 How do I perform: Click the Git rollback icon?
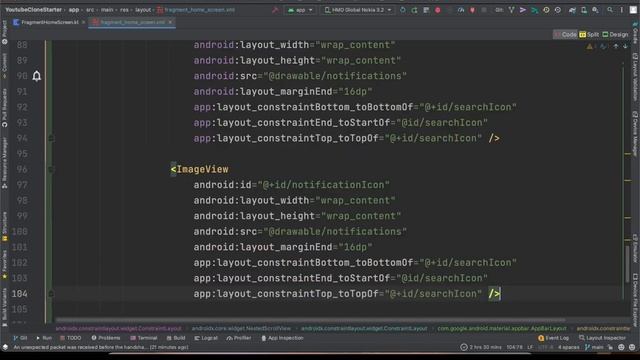(x=558, y=10)
